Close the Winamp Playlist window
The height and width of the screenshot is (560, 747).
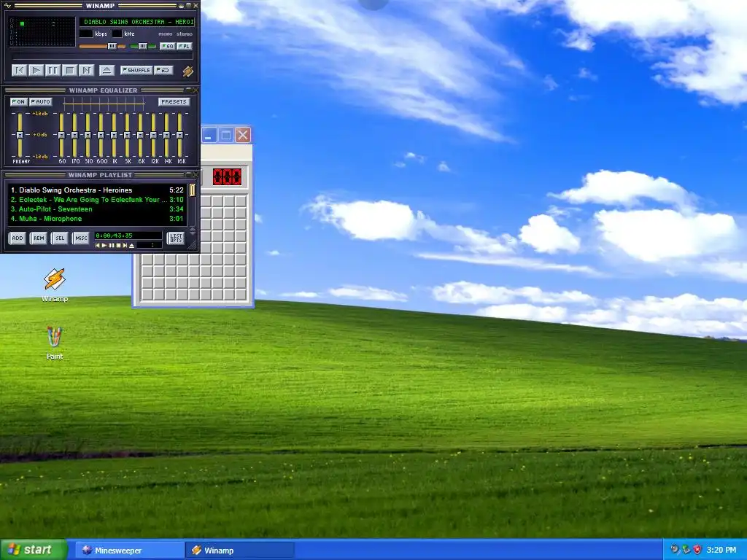coord(196,175)
